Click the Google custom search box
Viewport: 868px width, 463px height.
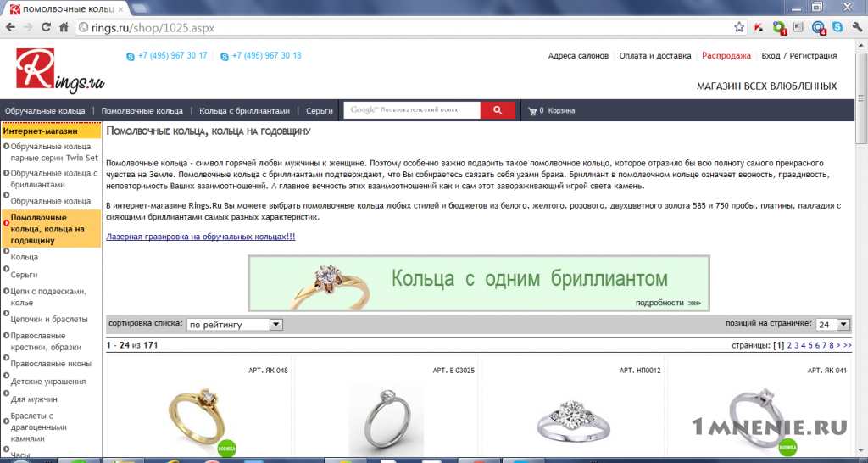tap(412, 110)
